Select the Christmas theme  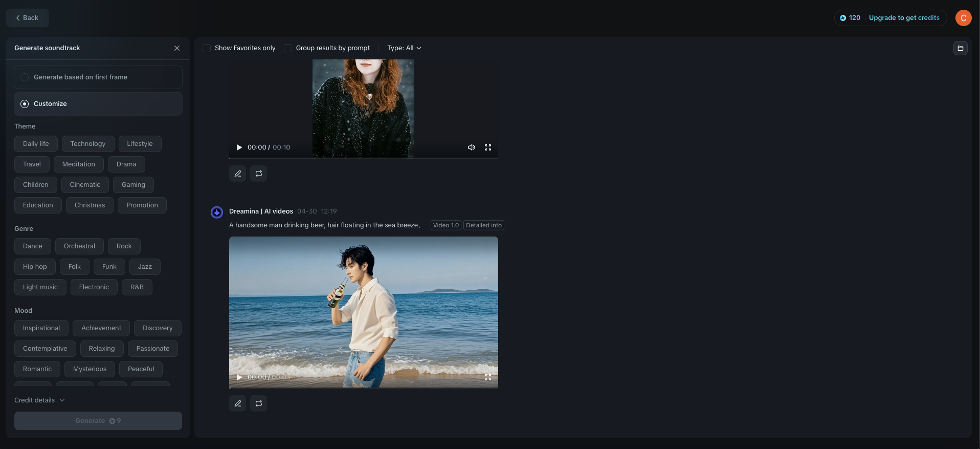(x=90, y=205)
